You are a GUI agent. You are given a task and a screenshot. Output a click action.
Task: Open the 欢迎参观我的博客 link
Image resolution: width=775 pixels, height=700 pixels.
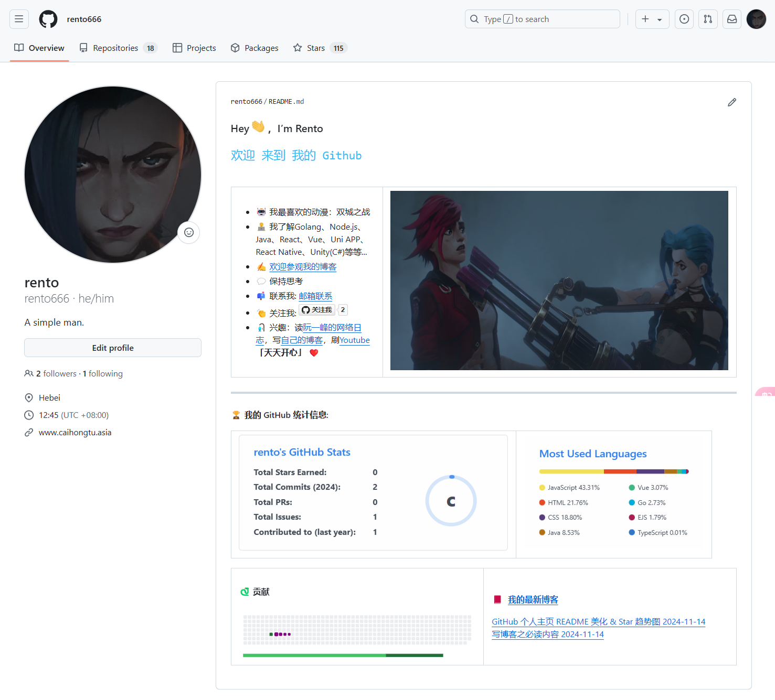click(x=303, y=266)
